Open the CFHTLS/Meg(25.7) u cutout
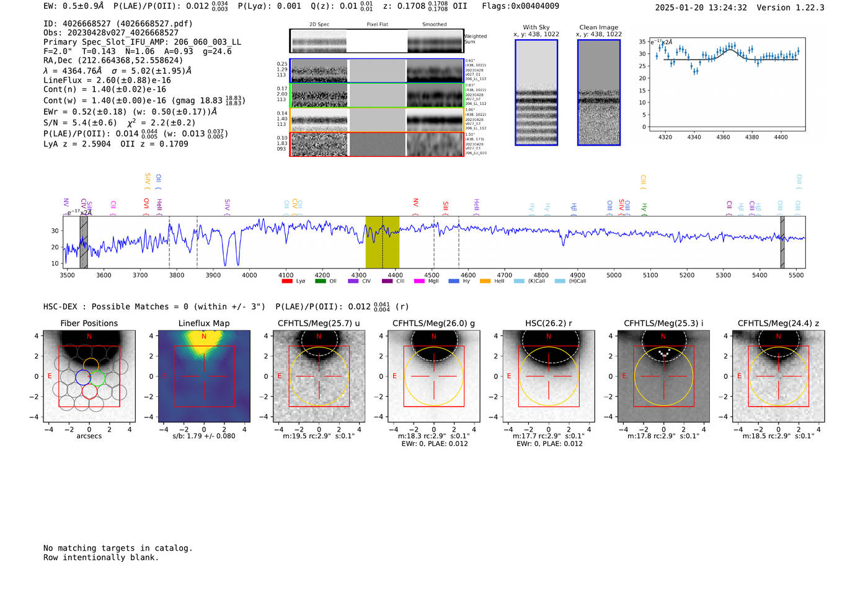 [319, 376]
